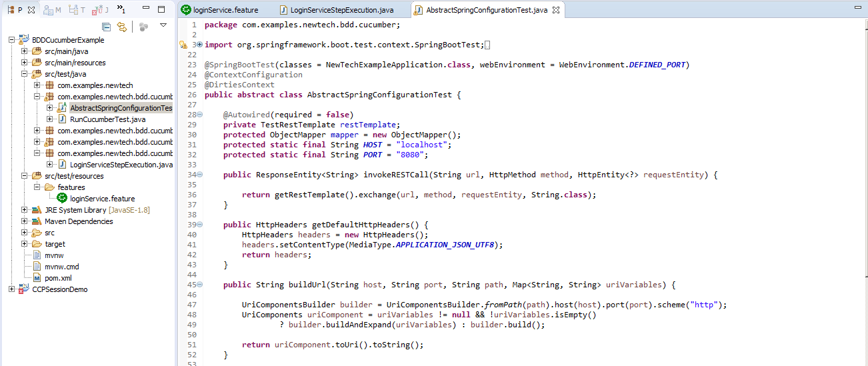This screenshot has width=868, height=366.
Task: Expand the target folder
Action: click(x=25, y=244)
